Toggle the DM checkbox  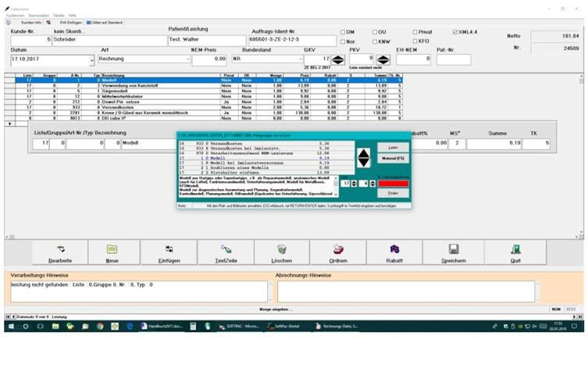pyautogui.click(x=343, y=32)
